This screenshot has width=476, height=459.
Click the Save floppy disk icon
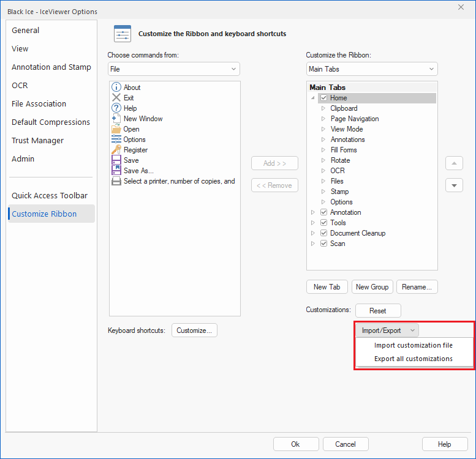tap(116, 160)
